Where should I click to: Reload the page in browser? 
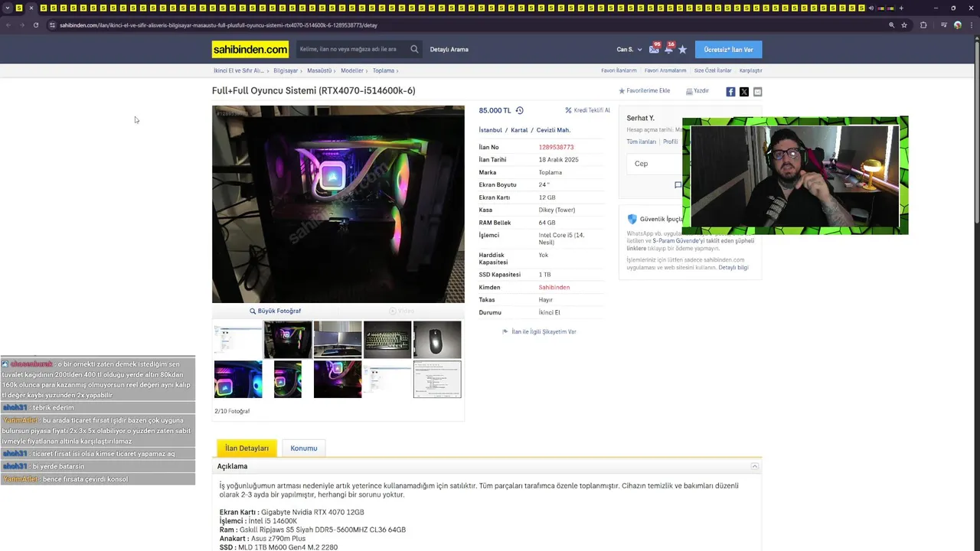click(35, 25)
